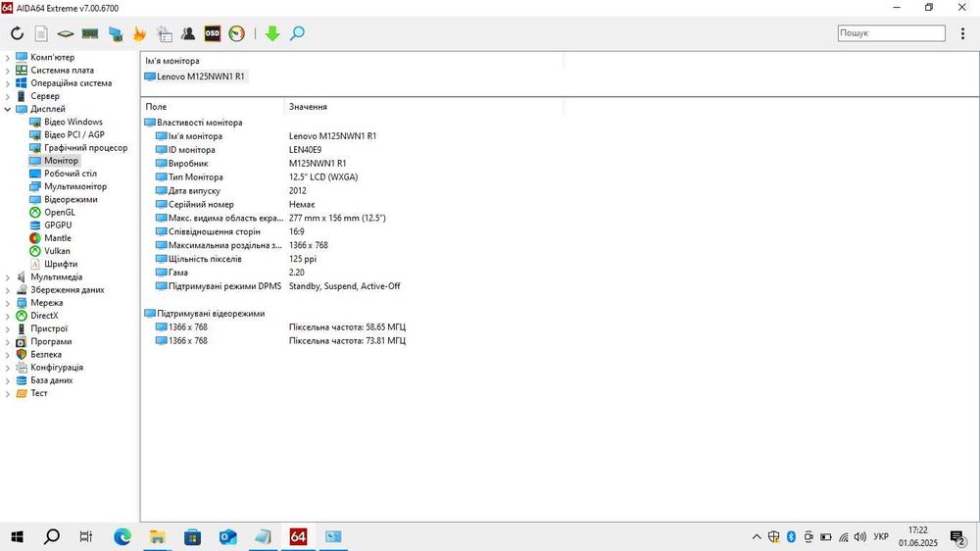
Task: Click the user silhouette toolbar icon
Action: [x=188, y=33]
